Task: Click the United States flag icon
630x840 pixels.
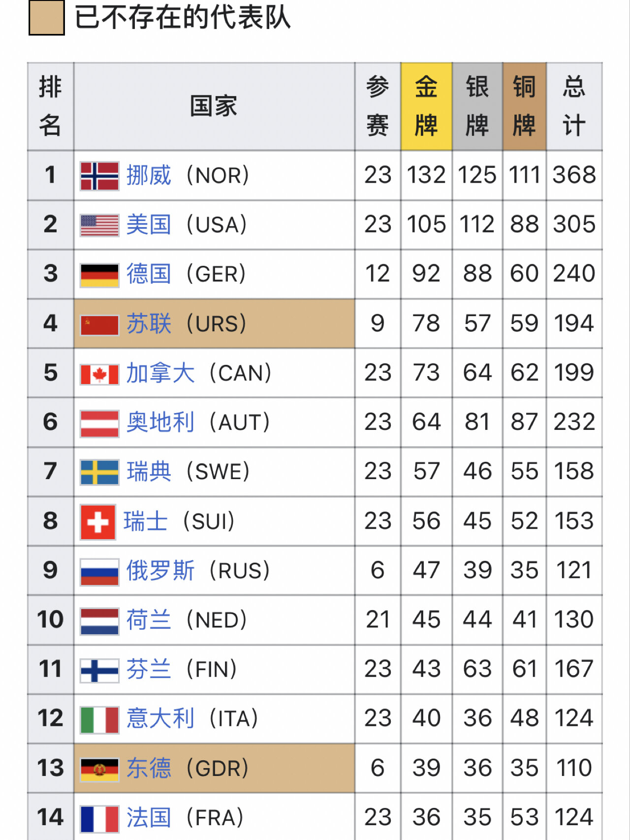Action: pos(99,225)
